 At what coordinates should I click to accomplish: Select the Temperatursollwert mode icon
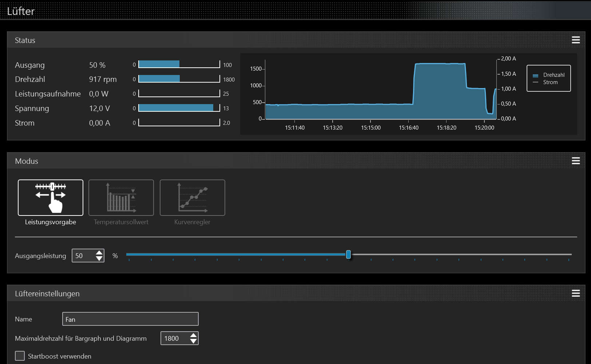(x=121, y=198)
